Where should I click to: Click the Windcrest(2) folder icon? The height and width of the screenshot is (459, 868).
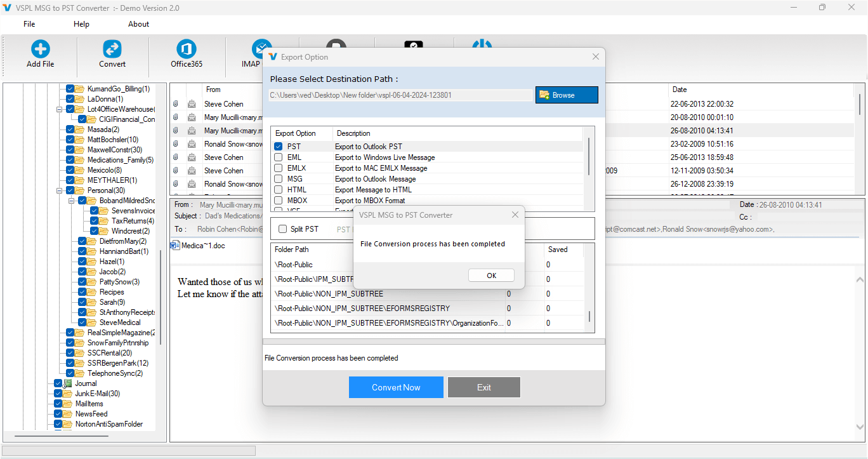(x=104, y=231)
